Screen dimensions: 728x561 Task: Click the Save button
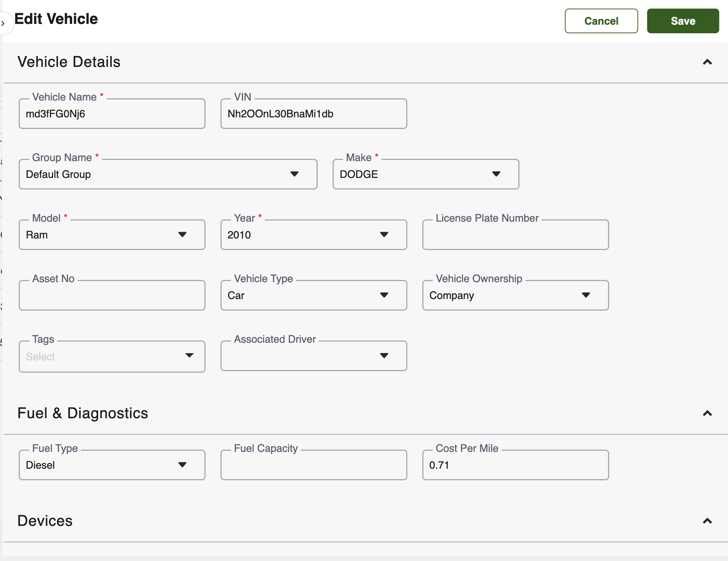point(683,21)
